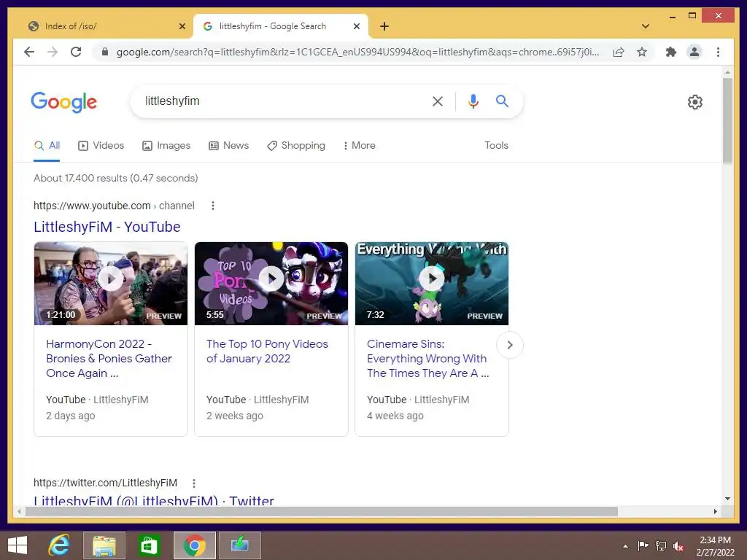The image size is (747, 560).
Task: Click the vertical scrollbar thumb
Action: click(x=727, y=121)
